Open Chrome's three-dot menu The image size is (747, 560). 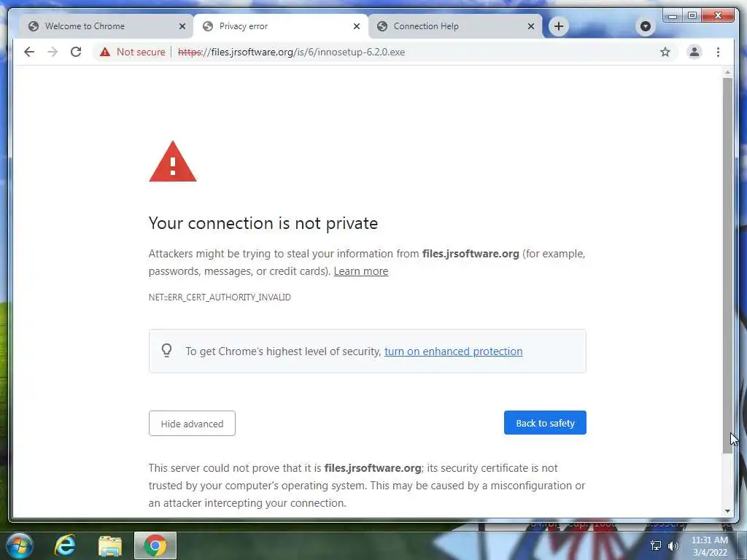click(x=718, y=52)
